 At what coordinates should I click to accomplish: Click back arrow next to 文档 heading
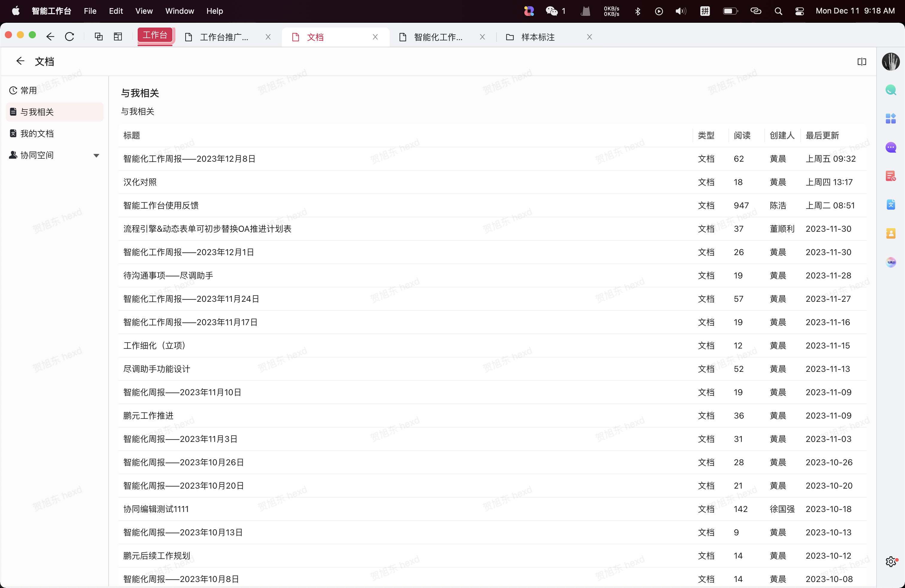(20, 61)
